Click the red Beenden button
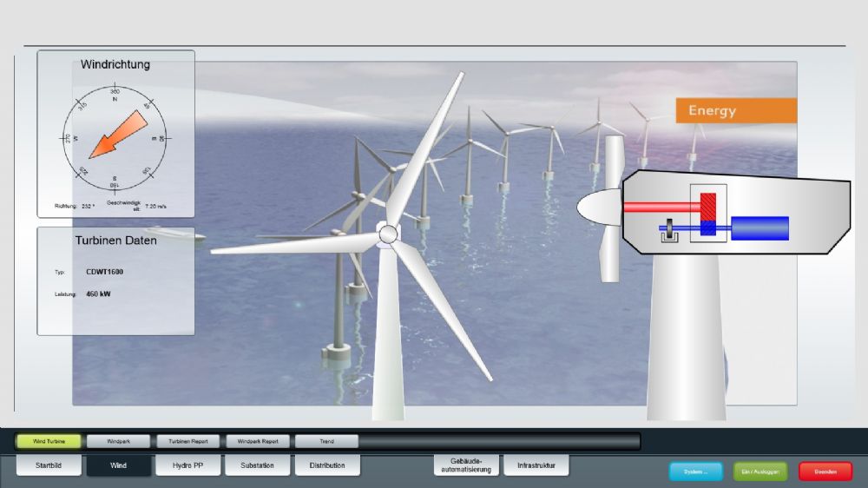Screen dimensions: 868x488 click(825, 472)
